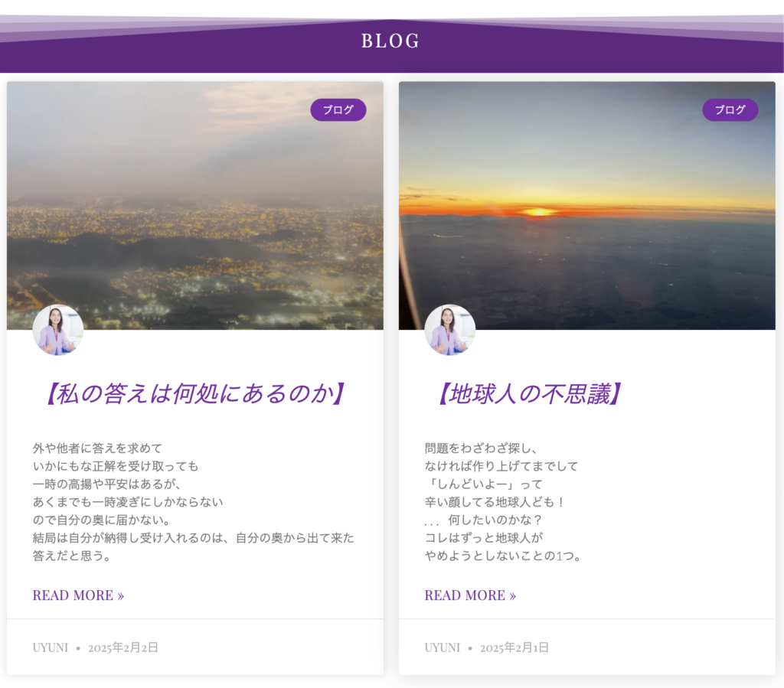Open post titled 【地球人の不思議】
The height and width of the screenshot is (688, 784).
click(x=530, y=393)
